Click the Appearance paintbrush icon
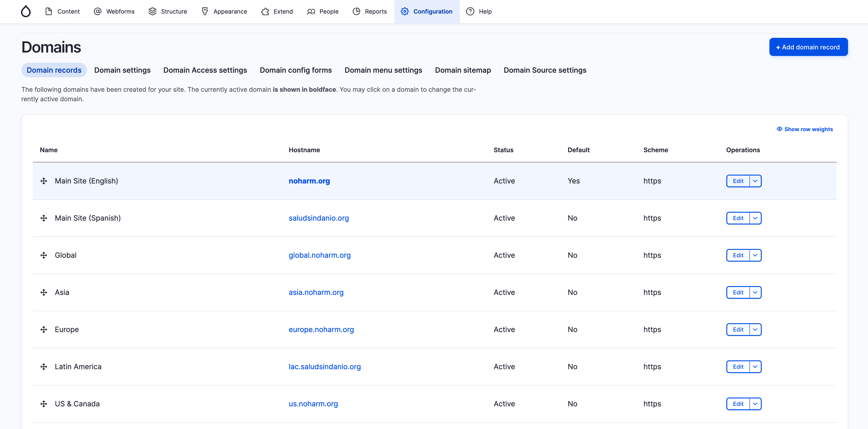The height and width of the screenshot is (429, 868). (x=205, y=12)
